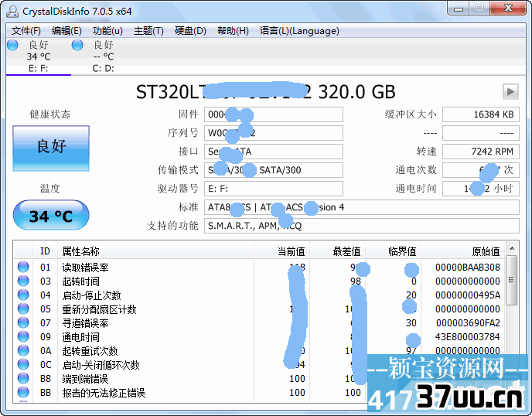Click raw value 00000BAAB308

tap(468, 268)
